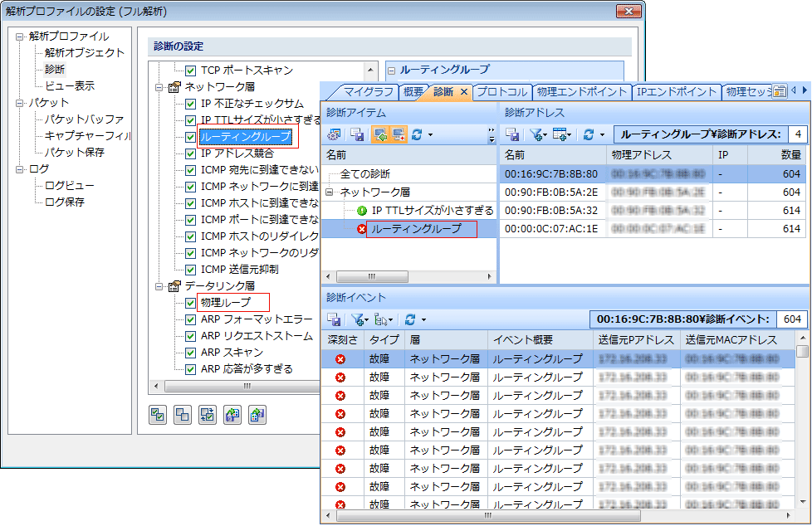Viewport: 812px width, 526px height.
Task: Collapse ネットワーク層 in 診断アイテム tree
Action: 330,192
